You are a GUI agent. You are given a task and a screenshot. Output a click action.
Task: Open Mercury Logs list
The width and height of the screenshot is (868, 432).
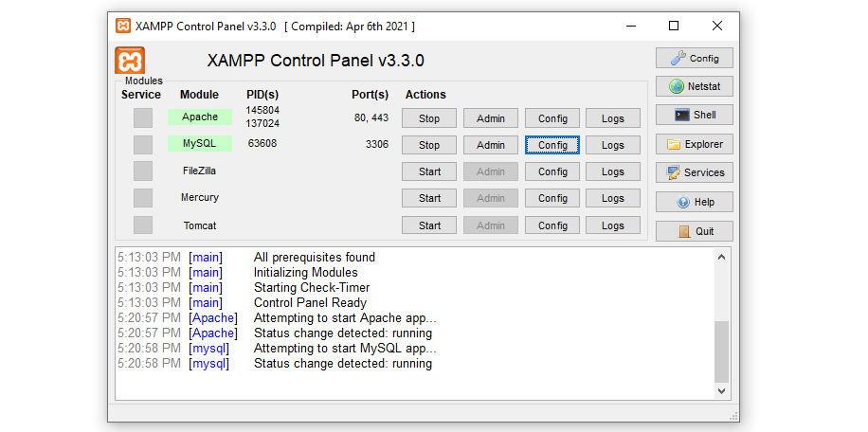point(613,198)
